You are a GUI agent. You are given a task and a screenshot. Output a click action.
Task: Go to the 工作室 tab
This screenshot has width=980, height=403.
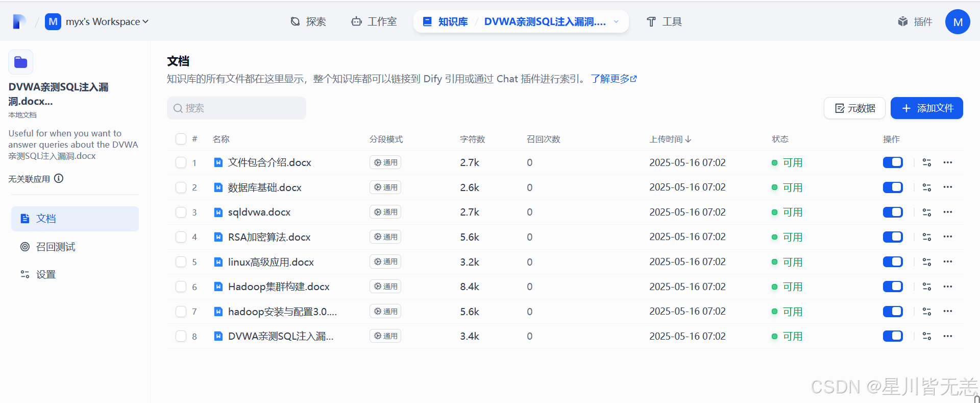click(x=374, y=21)
